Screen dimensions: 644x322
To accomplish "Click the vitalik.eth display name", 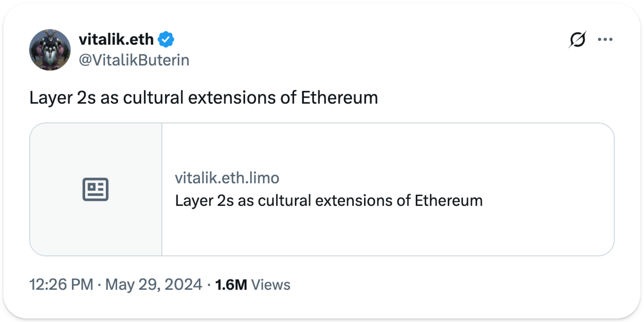I will (116, 39).
